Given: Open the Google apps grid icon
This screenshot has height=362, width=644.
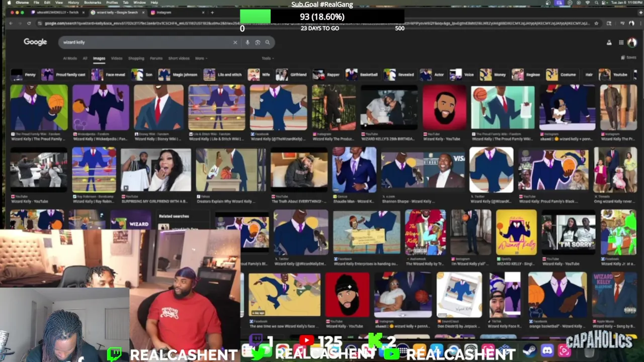Looking at the screenshot, I should [x=621, y=43].
